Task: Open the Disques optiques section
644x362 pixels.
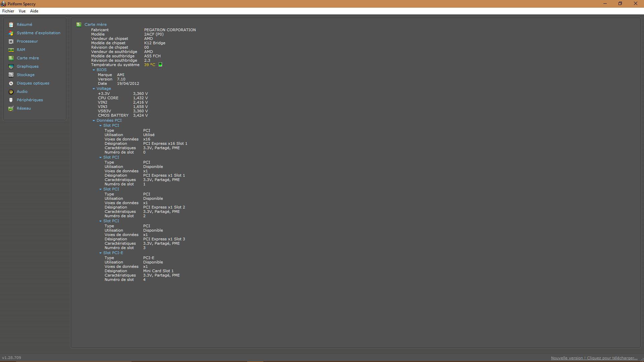Action: tap(33, 83)
